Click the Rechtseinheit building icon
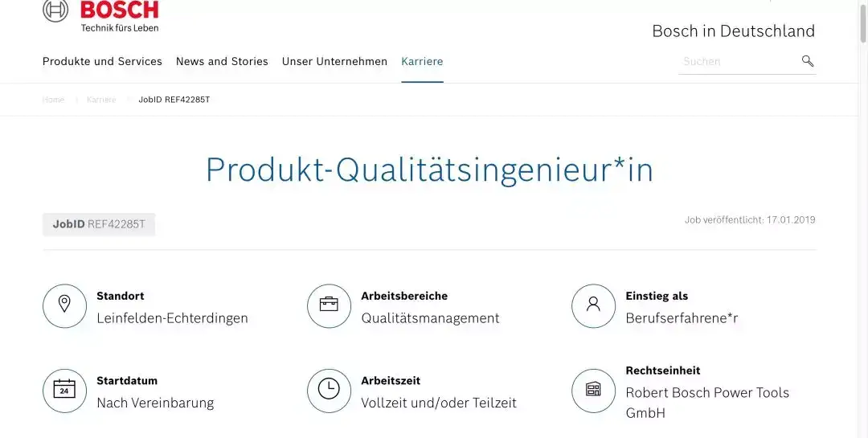The width and height of the screenshot is (868, 438). [593, 391]
